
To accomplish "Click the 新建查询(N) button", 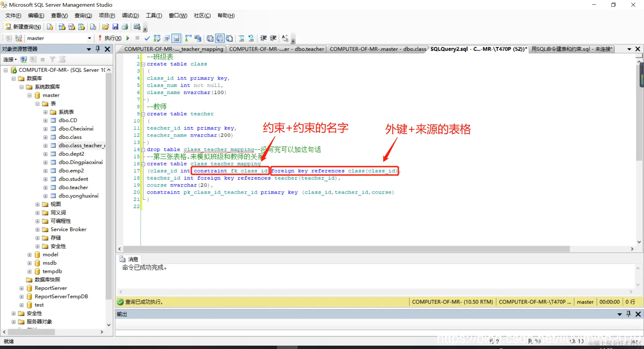I will [23, 27].
